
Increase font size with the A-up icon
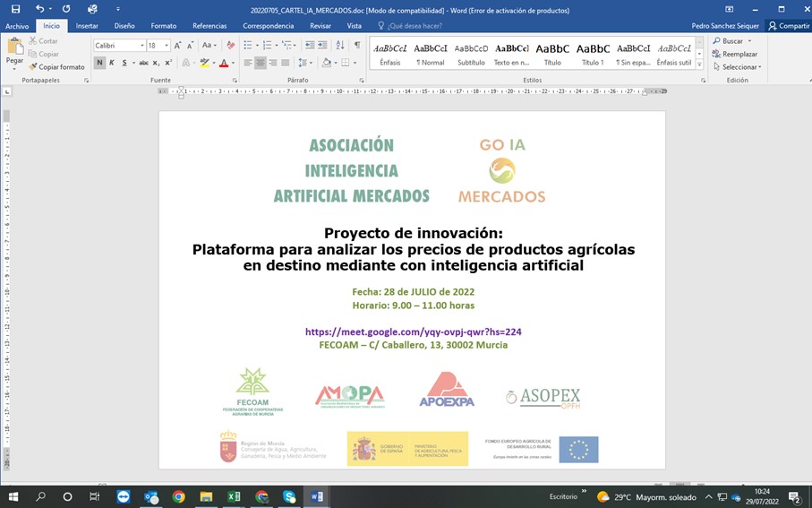(x=177, y=46)
